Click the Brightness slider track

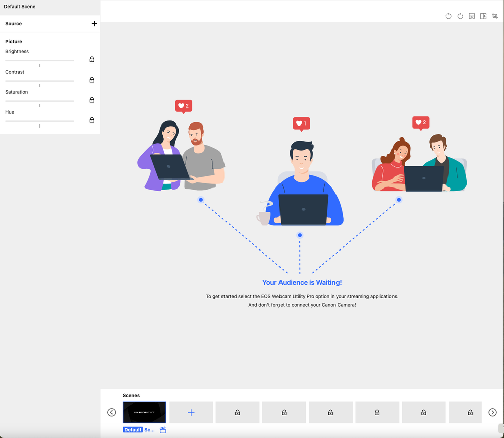[39, 60]
